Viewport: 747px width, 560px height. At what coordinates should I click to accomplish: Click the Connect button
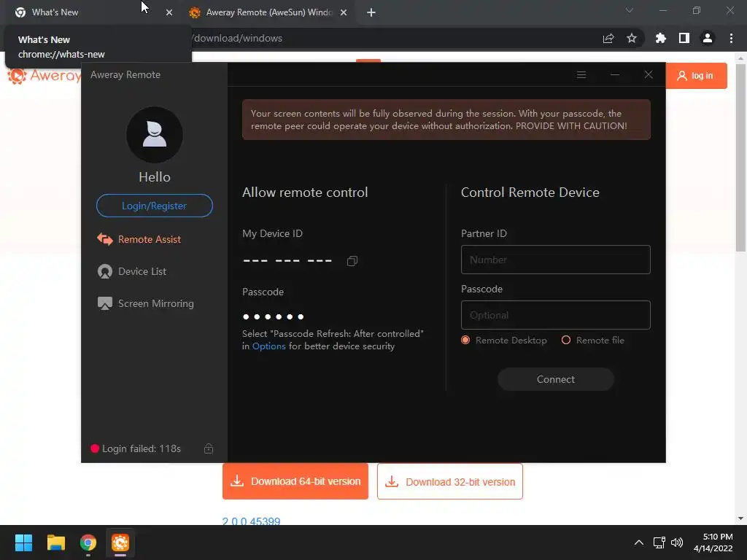point(555,379)
